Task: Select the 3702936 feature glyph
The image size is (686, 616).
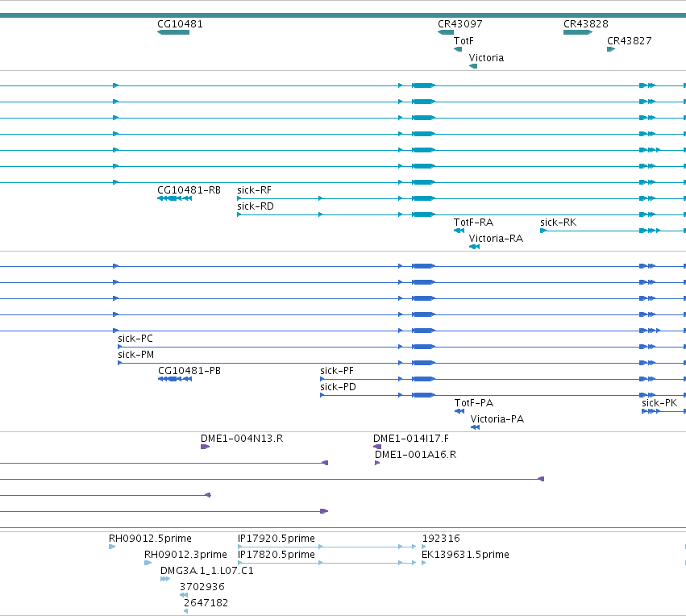Action: [184, 595]
